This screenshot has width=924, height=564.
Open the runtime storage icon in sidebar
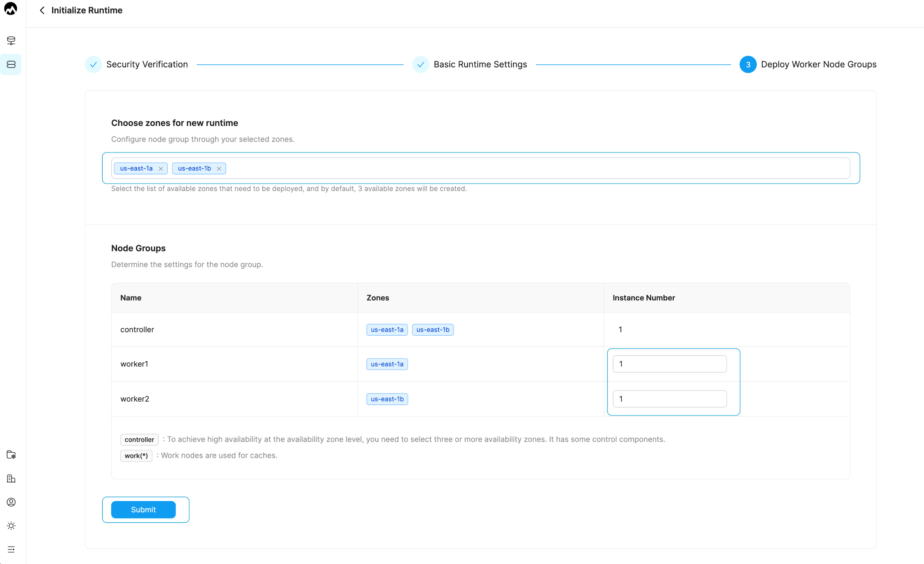[11, 64]
